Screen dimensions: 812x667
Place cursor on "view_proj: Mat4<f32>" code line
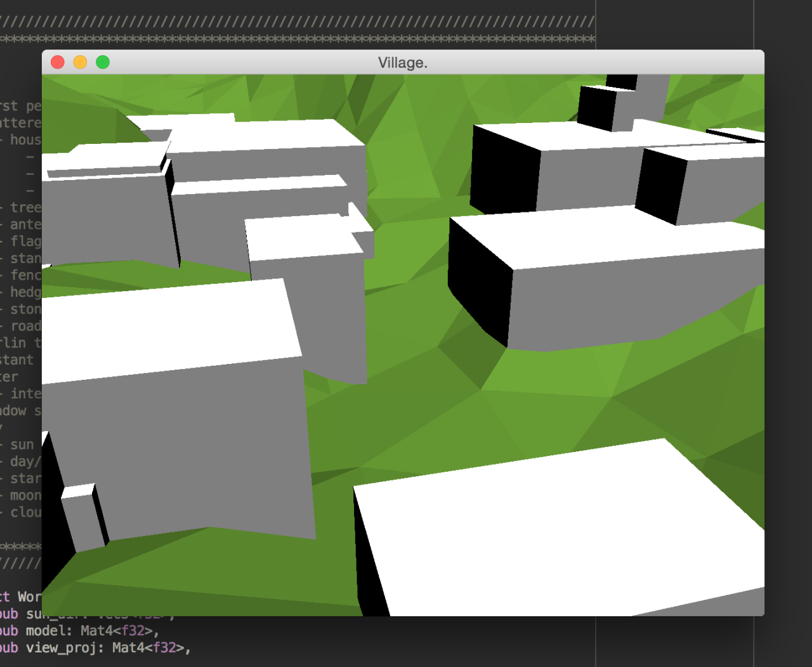point(107,648)
